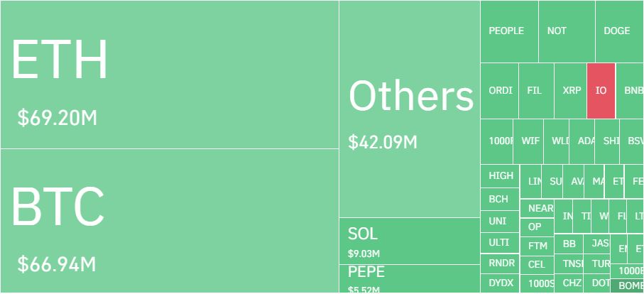
Task: Select the FIL tile
Action: (535, 91)
